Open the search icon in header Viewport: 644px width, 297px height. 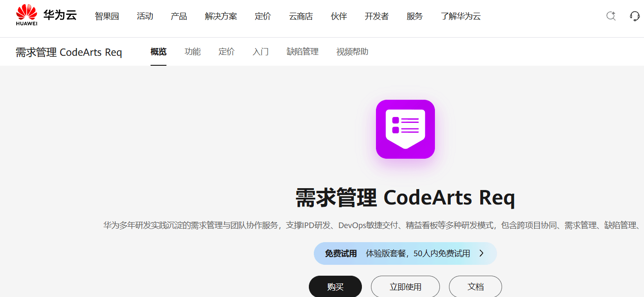[611, 16]
